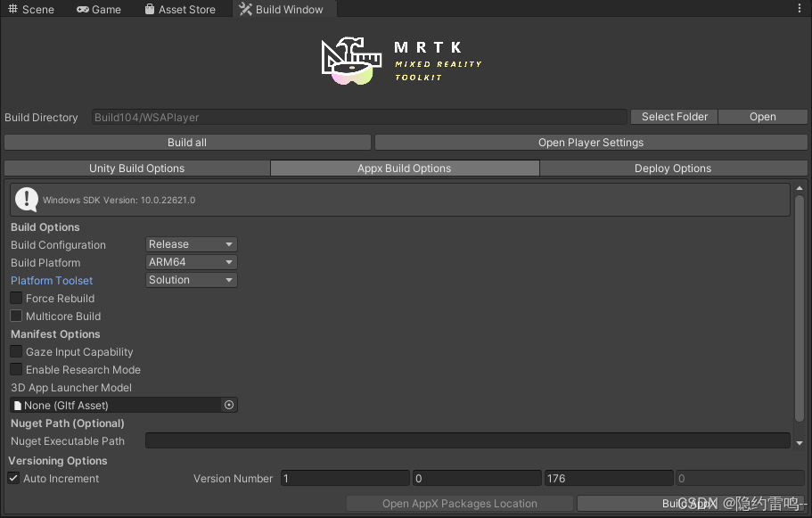This screenshot has width=812, height=518.
Task: Click the file icon in None (Gltf Asset) field
Action: (18, 406)
